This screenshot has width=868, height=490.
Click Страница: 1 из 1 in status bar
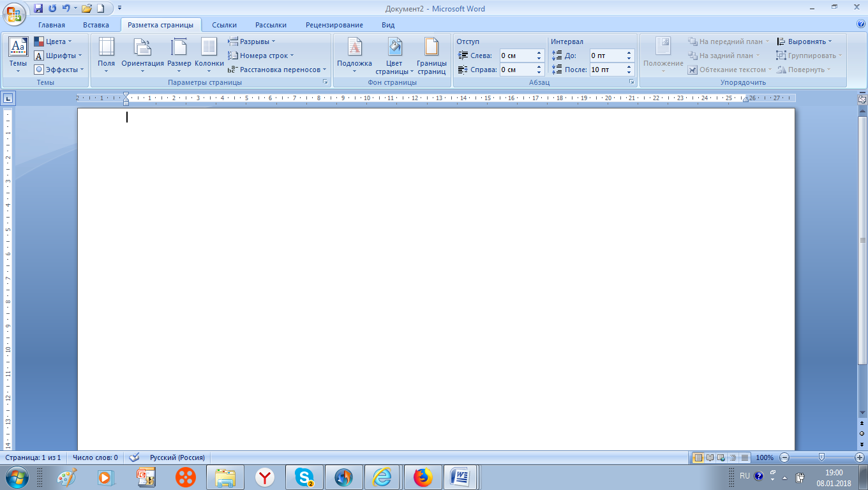point(33,457)
